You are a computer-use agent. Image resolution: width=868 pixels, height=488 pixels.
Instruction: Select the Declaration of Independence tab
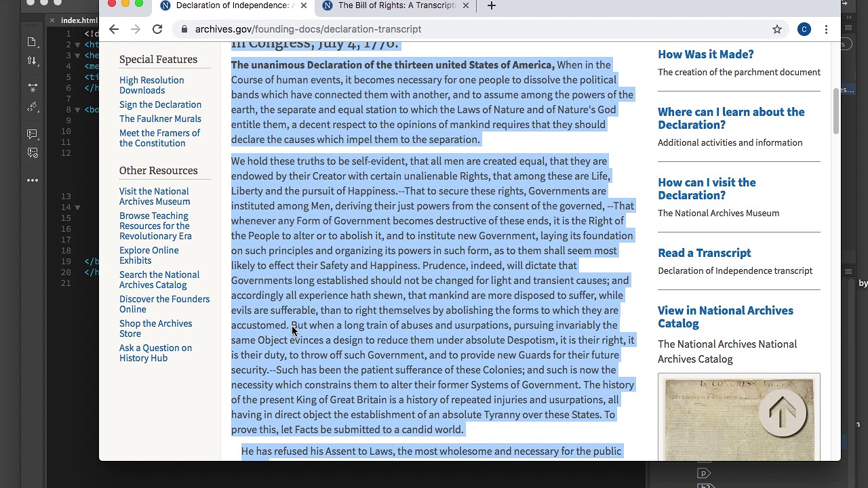pyautogui.click(x=233, y=5)
